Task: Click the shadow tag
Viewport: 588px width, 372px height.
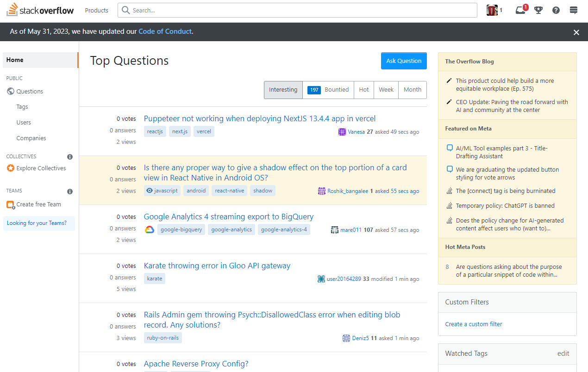Action: click(263, 191)
